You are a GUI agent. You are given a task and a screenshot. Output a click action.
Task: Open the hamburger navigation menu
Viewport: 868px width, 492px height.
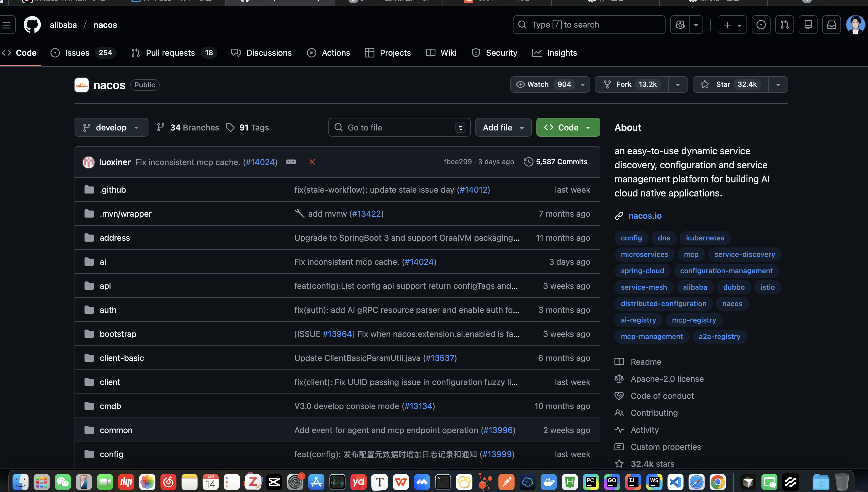click(7, 25)
